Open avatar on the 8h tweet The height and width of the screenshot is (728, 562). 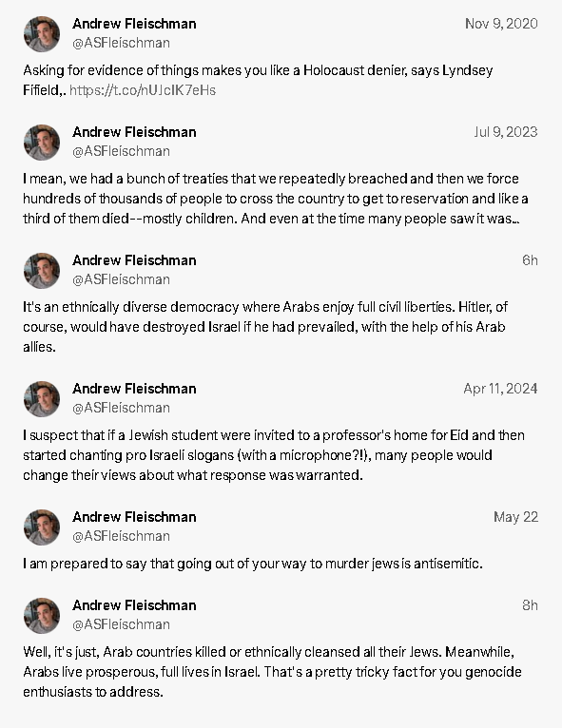pyautogui.click(x=42, y=616)
